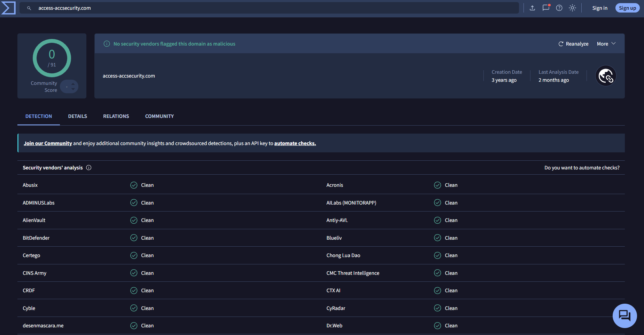Open the VirusTotal home logo
This screenshot has height=335, width=644.
coord(8,8)
